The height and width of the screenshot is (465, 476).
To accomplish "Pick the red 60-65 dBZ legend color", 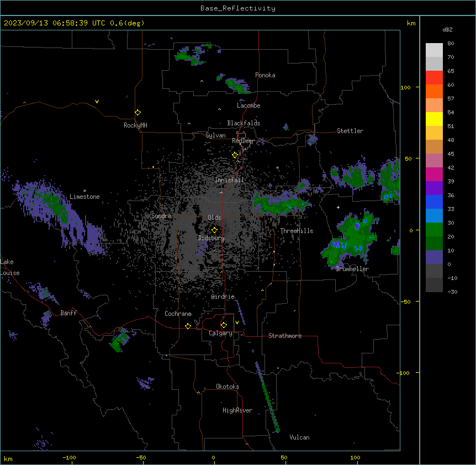I will pyautogui.click(x=434, y=78).
